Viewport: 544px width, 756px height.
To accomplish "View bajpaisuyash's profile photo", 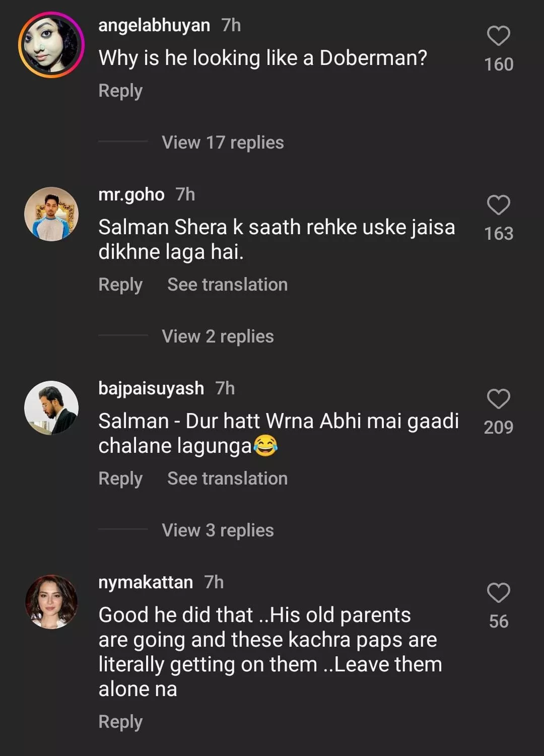I will pos(51,407).
